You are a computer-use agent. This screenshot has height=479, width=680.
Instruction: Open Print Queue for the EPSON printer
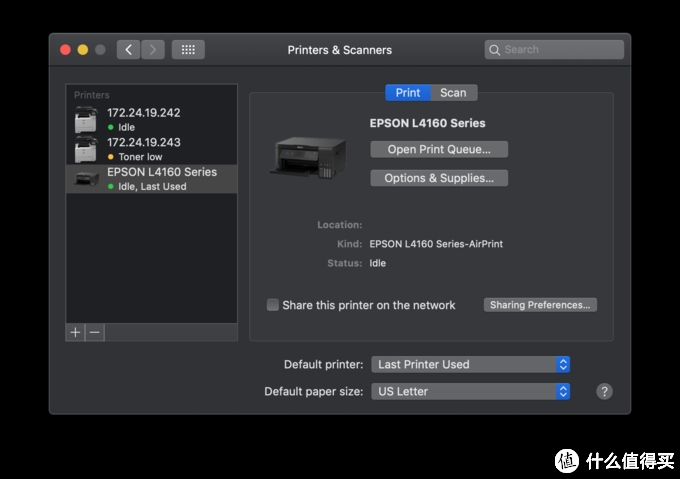click(439, 149)
